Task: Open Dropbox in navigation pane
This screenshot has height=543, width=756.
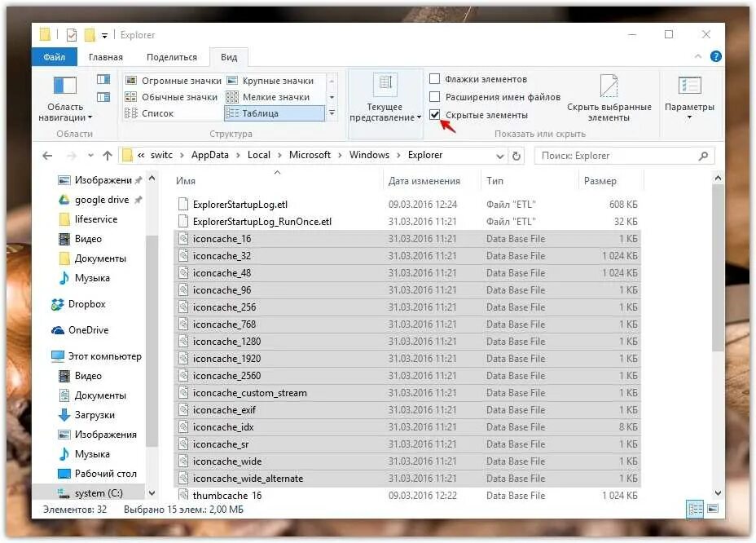Action: 78,304
